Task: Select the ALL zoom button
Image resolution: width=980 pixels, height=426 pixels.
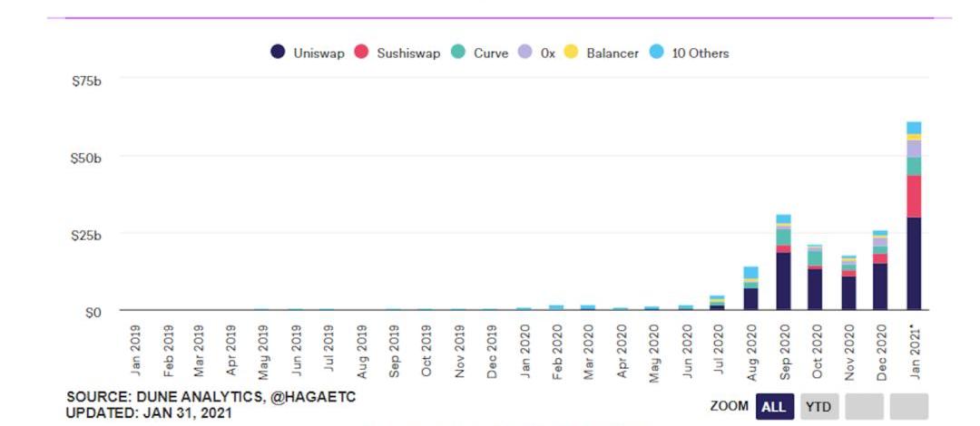Action: click(773, 407)
